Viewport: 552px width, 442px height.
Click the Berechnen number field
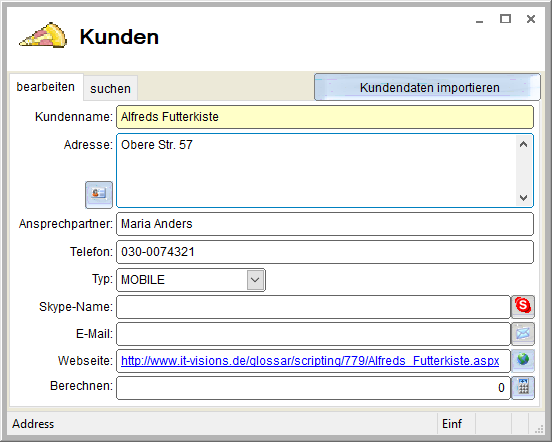[x=313, y=388]
